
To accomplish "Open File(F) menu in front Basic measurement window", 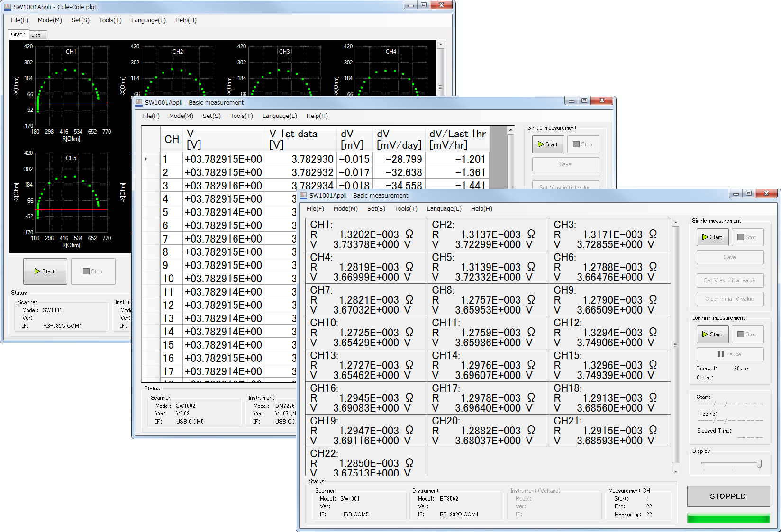I will (x=315, y=209).
